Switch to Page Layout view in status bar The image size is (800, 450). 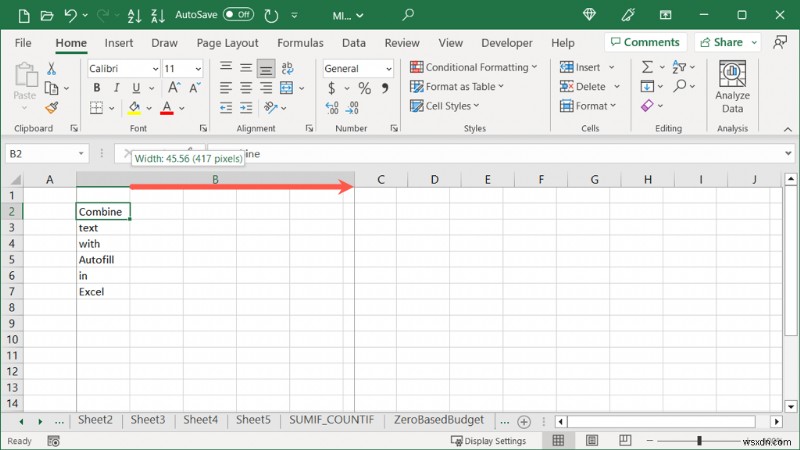(x=592, y=440)
